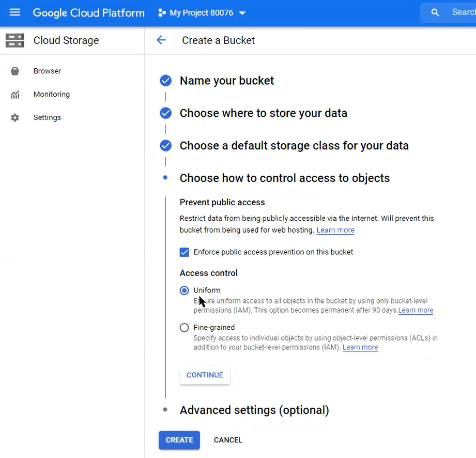The image size is (476, 458).
Task: Go back using the left arrow
Action: pos(161,40)
